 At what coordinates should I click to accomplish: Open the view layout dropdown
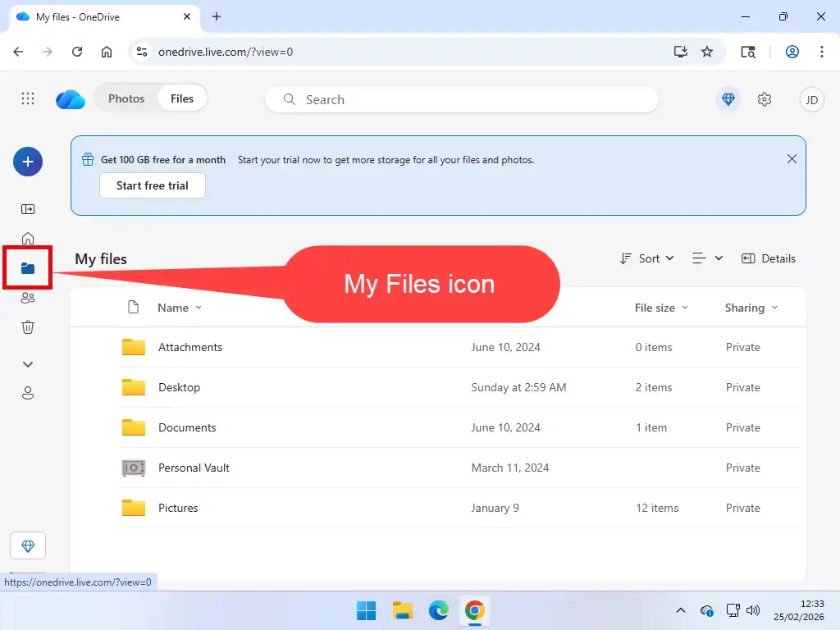[707, 258]
